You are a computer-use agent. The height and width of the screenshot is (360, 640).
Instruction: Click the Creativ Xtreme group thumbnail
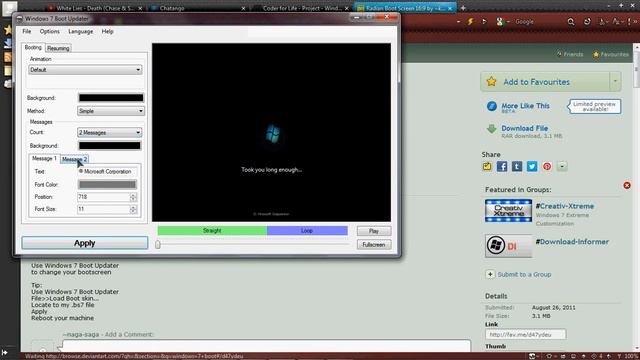coord(508,211)
